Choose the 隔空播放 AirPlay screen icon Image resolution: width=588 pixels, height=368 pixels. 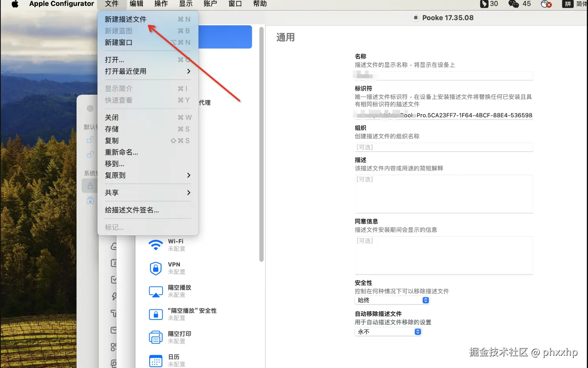coord(156,291)
